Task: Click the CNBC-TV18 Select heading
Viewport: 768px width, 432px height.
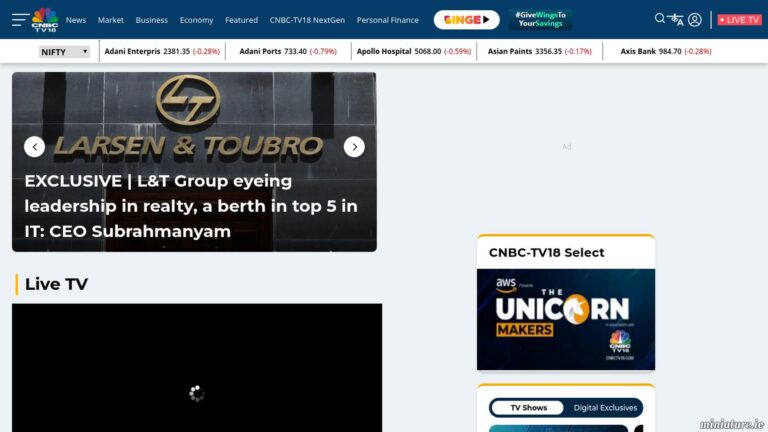Action: (x=547, y=252)
